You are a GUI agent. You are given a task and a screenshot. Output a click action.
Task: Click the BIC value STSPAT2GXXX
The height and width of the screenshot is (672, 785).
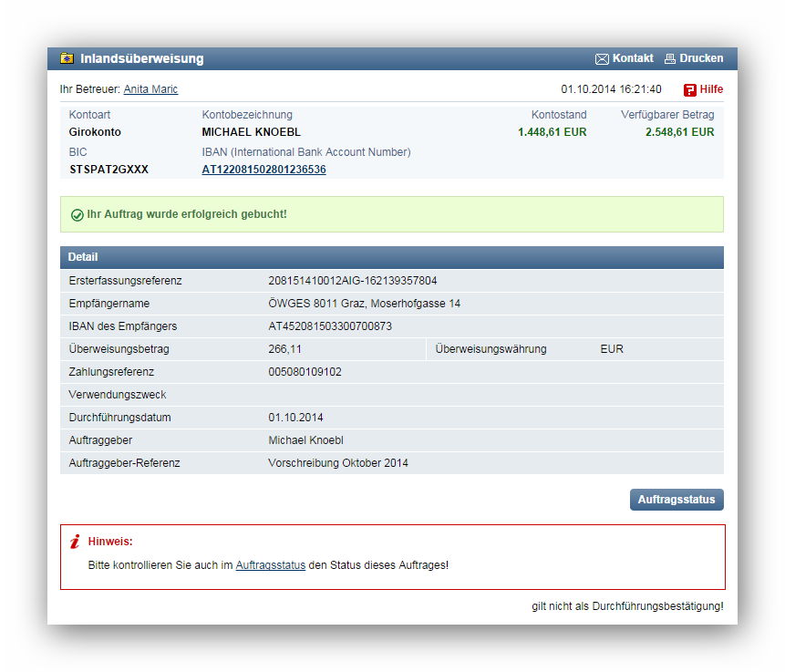pyautogui.click(x=109, y=170)
